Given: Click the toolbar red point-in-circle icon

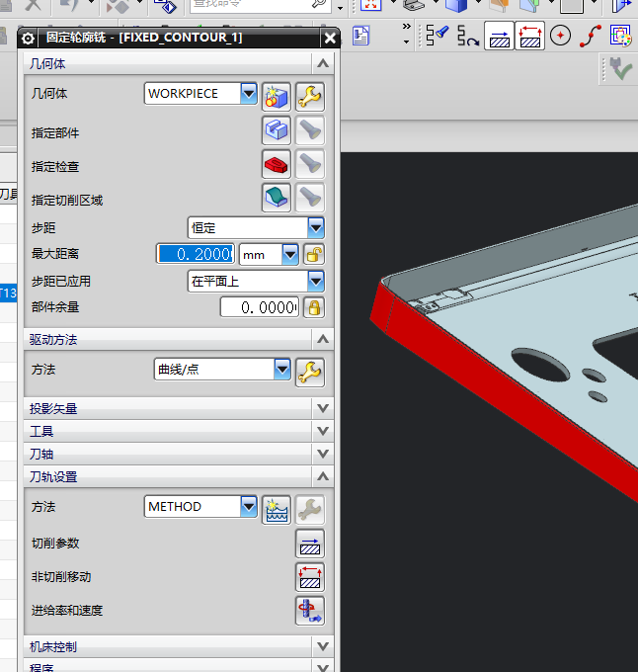Looking at the screenshot, I should pyautogui.click(x=561, y=36).
